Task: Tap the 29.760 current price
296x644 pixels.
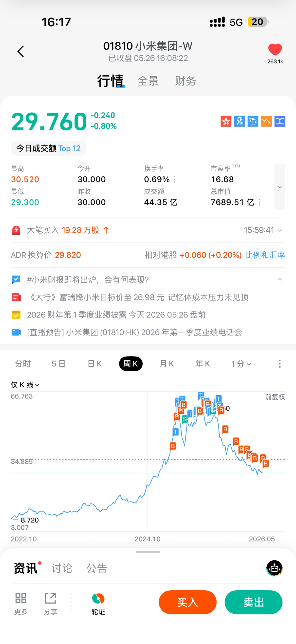Action: click(49, 122)
